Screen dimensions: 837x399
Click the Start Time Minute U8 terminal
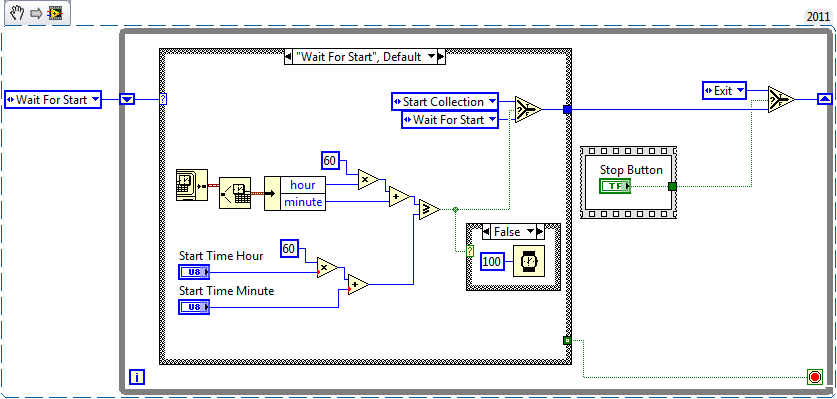point(194,307)
